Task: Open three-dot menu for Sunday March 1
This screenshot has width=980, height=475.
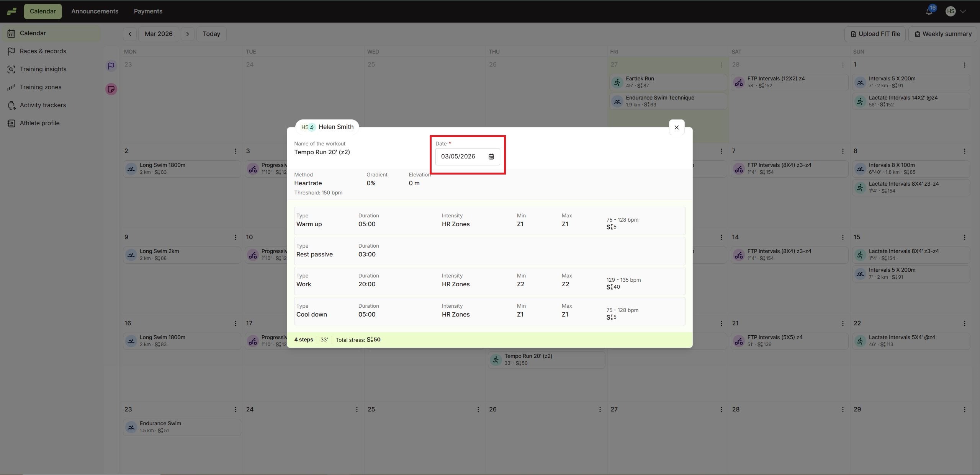Action: 964,65
